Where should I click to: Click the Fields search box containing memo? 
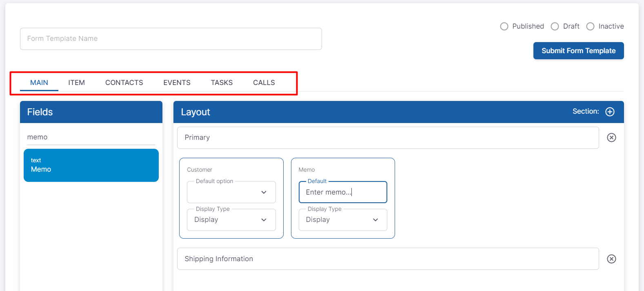[91, 137]
